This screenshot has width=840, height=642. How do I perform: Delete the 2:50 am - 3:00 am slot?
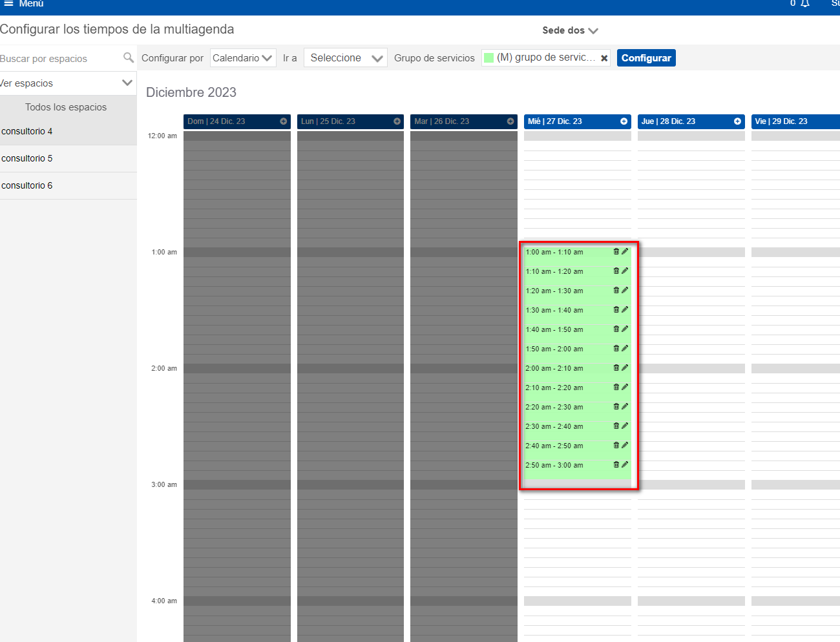[x=616, y=464]
